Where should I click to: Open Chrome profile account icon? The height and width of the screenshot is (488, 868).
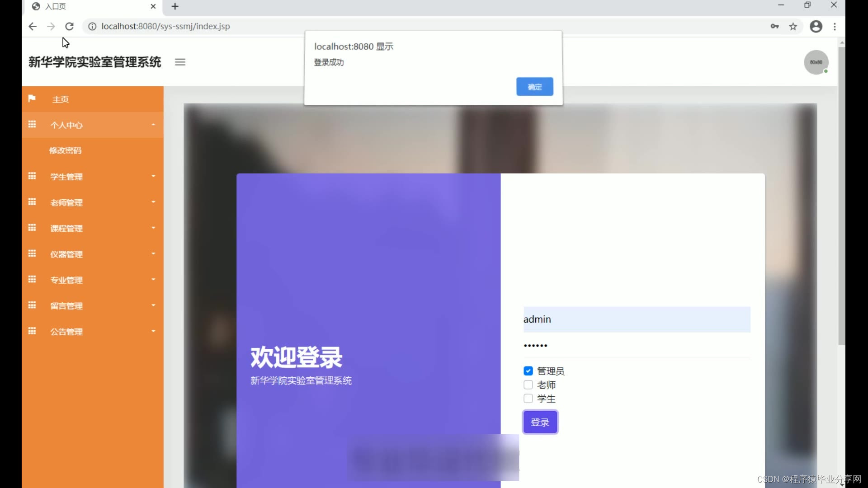tap(816, 26)
